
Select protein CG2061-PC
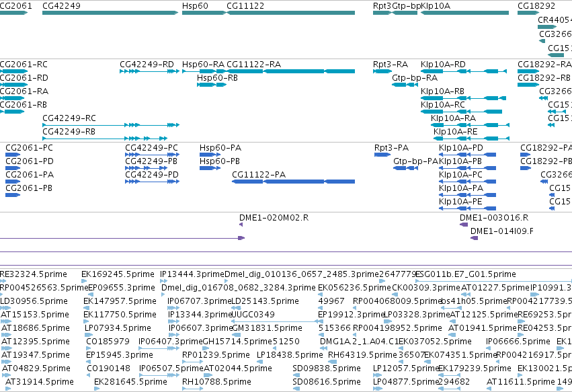[13, 155]
